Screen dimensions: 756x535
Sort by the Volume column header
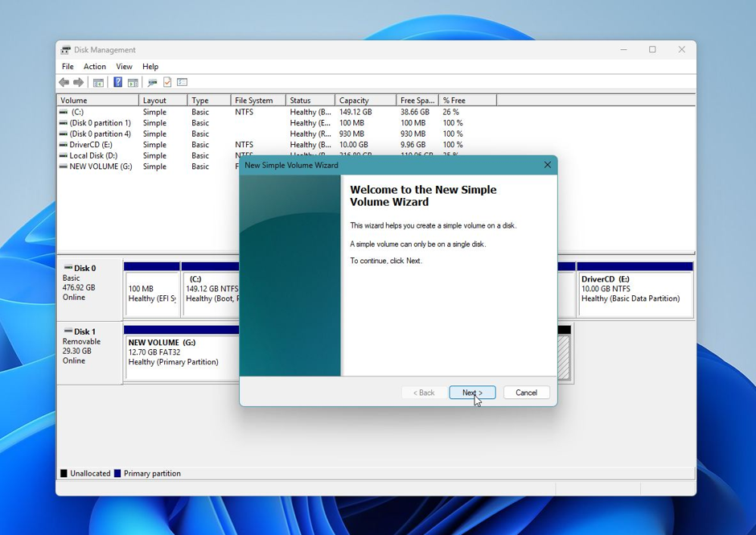tap(98, 101)
